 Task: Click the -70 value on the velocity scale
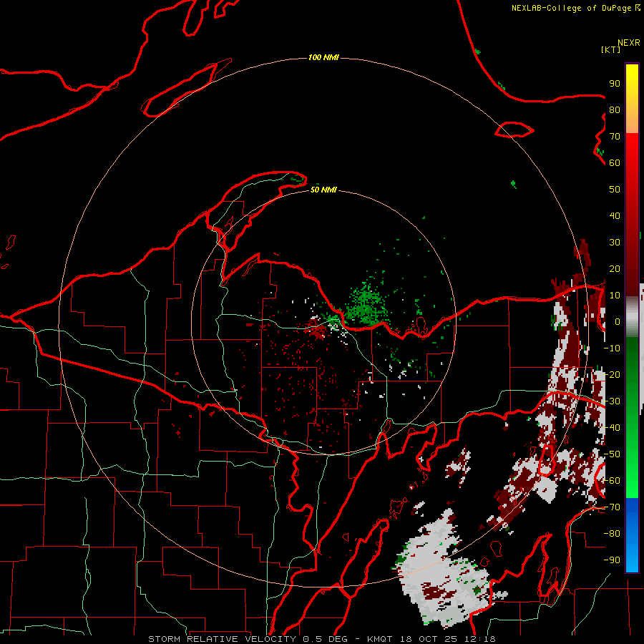(612, 507)
